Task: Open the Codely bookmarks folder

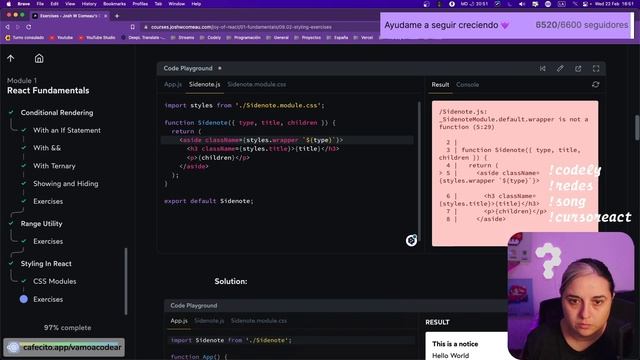Action: pyautogui.click(x=211, y=38)
